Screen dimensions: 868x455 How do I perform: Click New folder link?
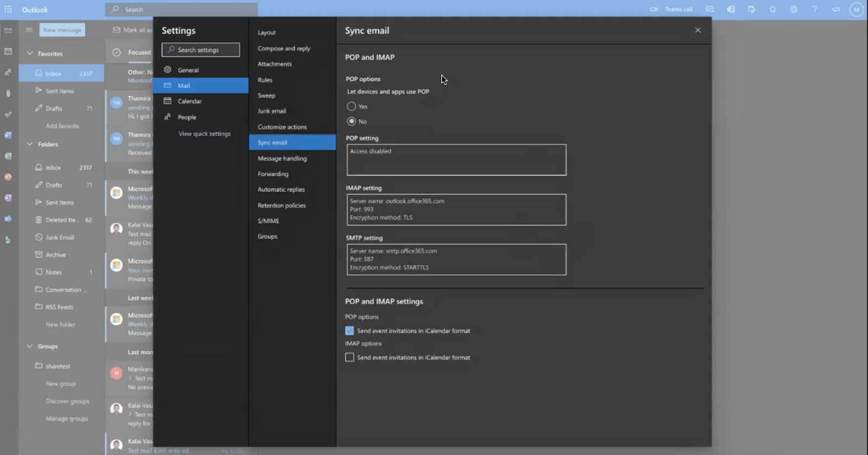click(x=61, y=324)
